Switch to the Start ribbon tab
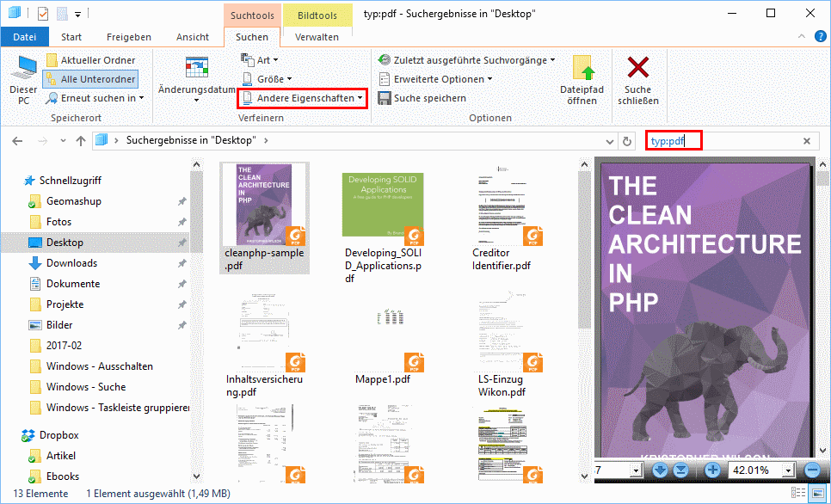Screen dimensions: 831x504 (x=71, y=37)
